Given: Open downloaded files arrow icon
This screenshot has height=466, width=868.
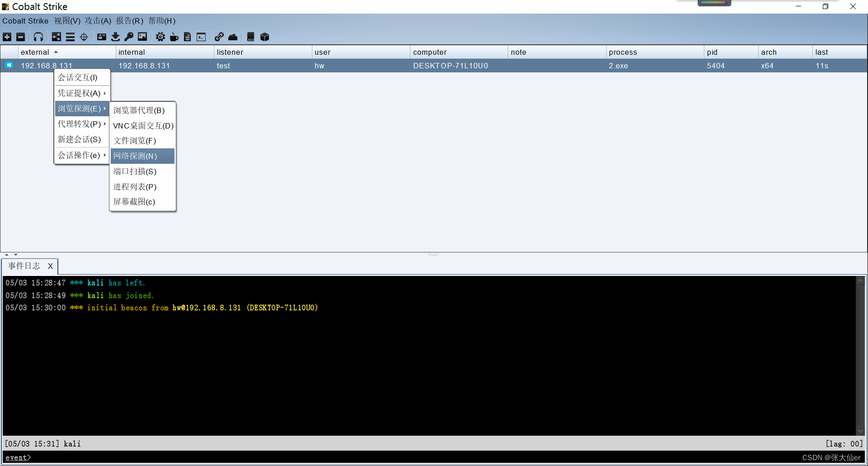Looking at the screenshot, I should tap(116, 37).
